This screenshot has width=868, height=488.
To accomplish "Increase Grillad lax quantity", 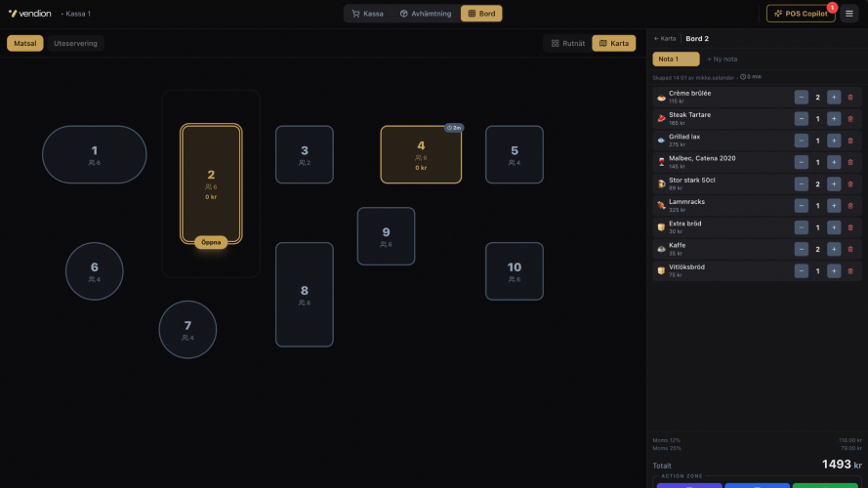I will [x=834, y=141].
